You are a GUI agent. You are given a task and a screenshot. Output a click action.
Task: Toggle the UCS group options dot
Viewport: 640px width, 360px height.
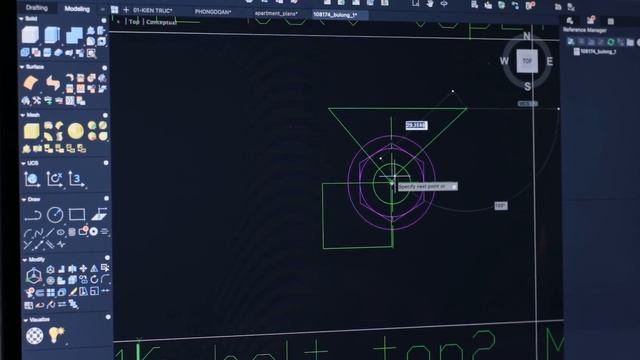pyautogui.click(x=106, y=163)
